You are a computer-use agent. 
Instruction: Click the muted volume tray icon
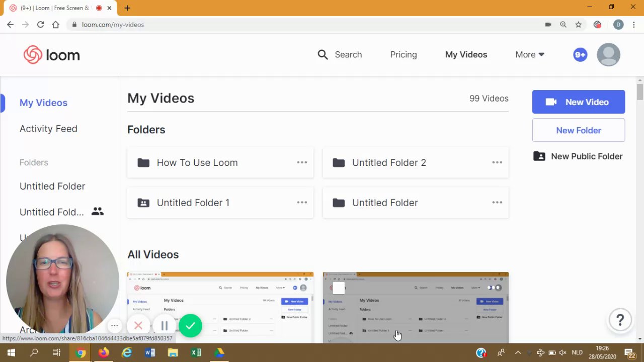click(562, 353)
